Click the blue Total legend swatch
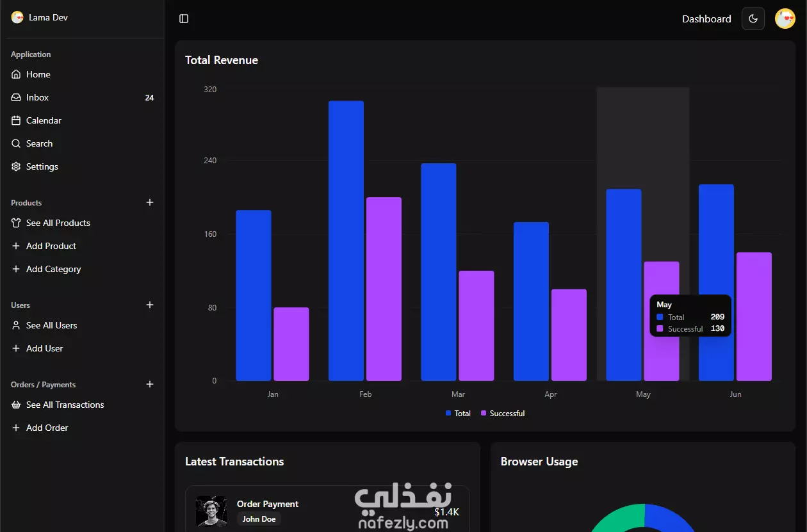 coord(448,414)
